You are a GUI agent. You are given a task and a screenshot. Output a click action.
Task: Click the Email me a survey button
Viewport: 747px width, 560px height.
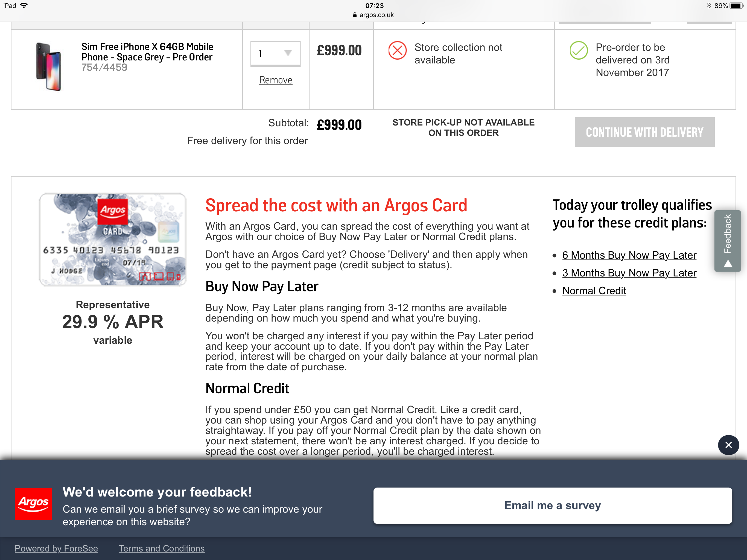pos(553,505)
